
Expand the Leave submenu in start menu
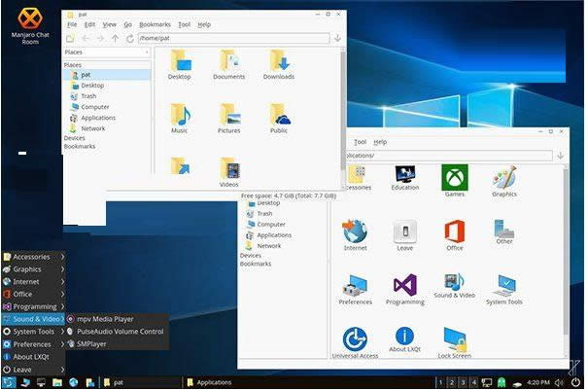point(33,370)
